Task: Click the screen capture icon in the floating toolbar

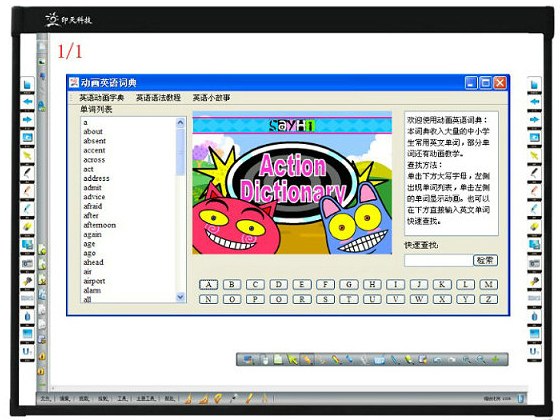Action: click(x=422, y=359)
